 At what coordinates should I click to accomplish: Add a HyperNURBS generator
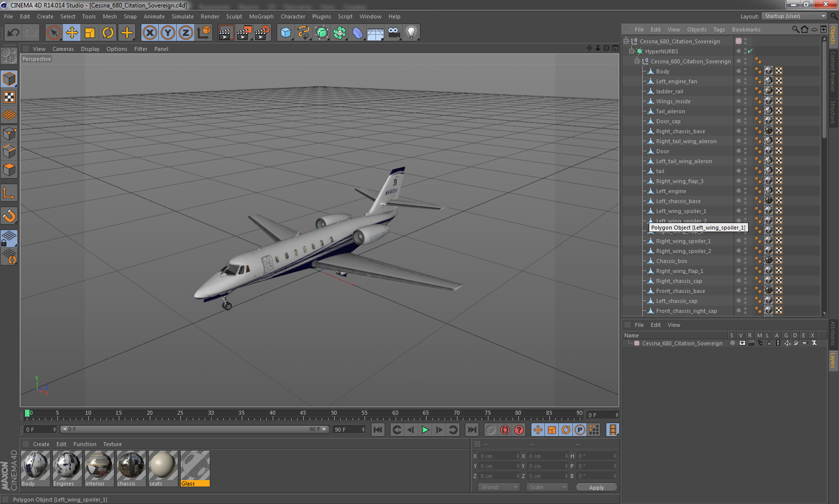(322, 33)
